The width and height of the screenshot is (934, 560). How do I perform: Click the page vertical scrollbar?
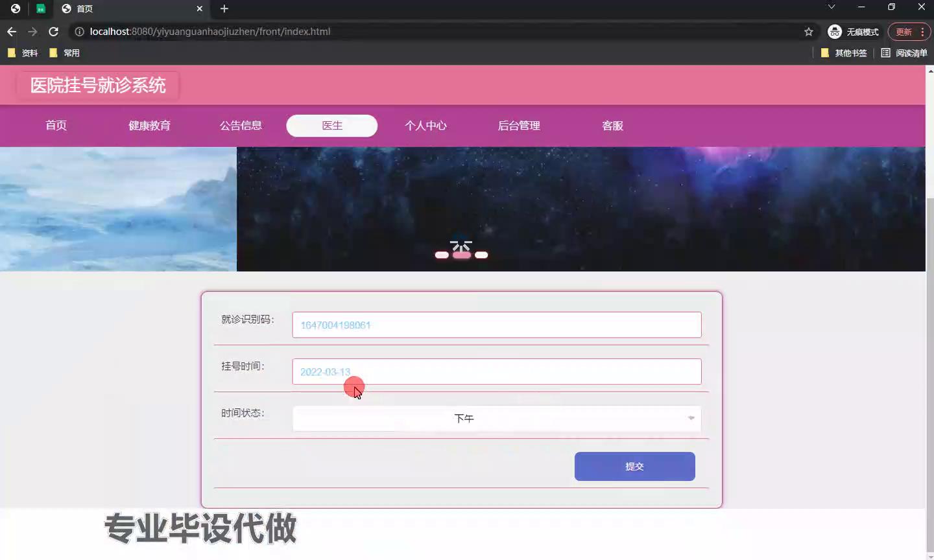pos(929,324)
